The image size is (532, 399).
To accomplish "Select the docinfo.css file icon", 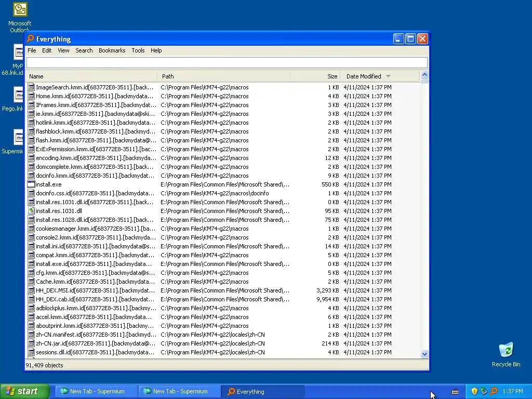I will click(31, 193).
